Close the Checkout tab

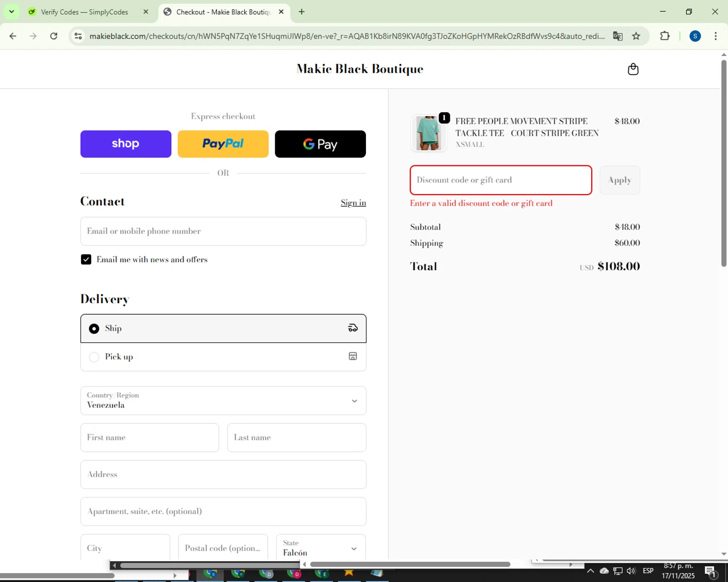click(281, 12)
